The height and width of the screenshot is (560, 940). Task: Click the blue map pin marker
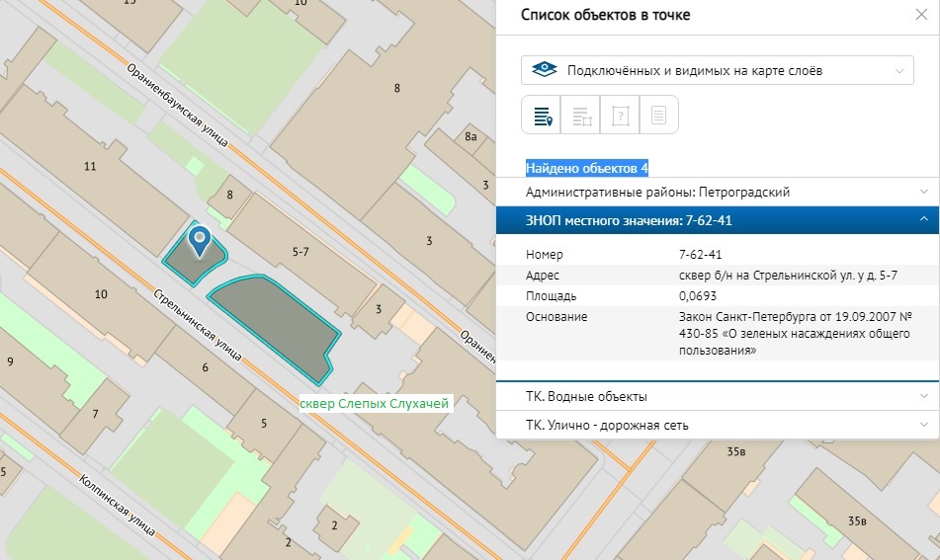pos(200,239)
